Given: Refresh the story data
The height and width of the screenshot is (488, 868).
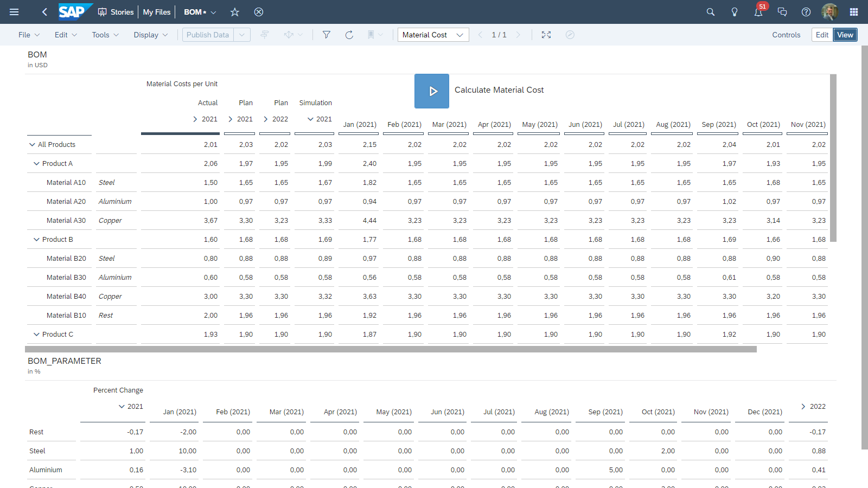Looking at the screenshot, I should [x=349, y=35].
